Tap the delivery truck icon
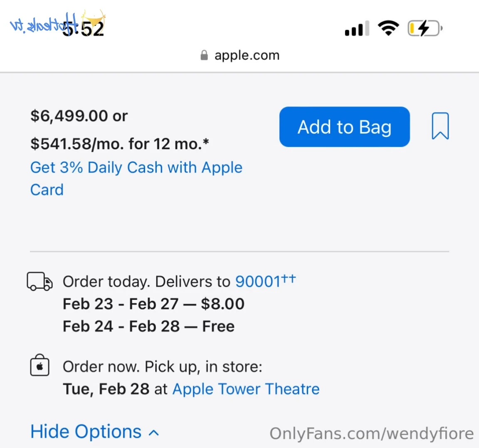 40,281
